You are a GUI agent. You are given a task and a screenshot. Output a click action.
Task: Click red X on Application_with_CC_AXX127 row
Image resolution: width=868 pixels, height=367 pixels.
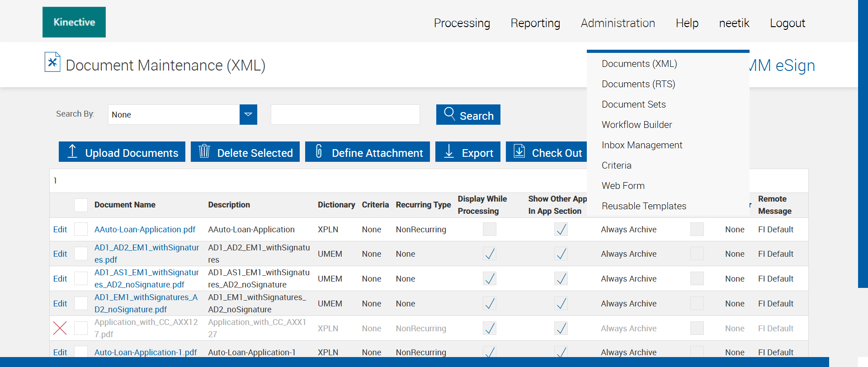60,328
